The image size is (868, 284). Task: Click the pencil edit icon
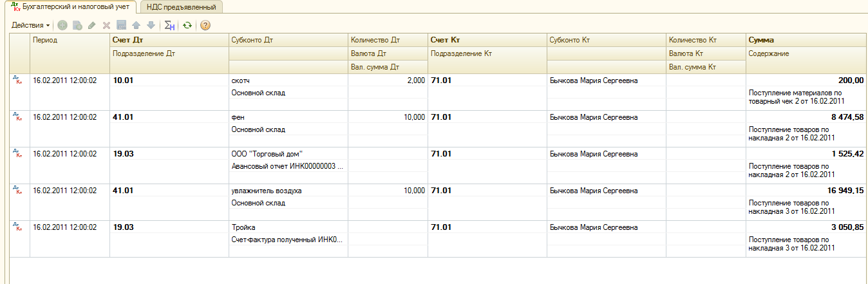(x=92, y=25)
